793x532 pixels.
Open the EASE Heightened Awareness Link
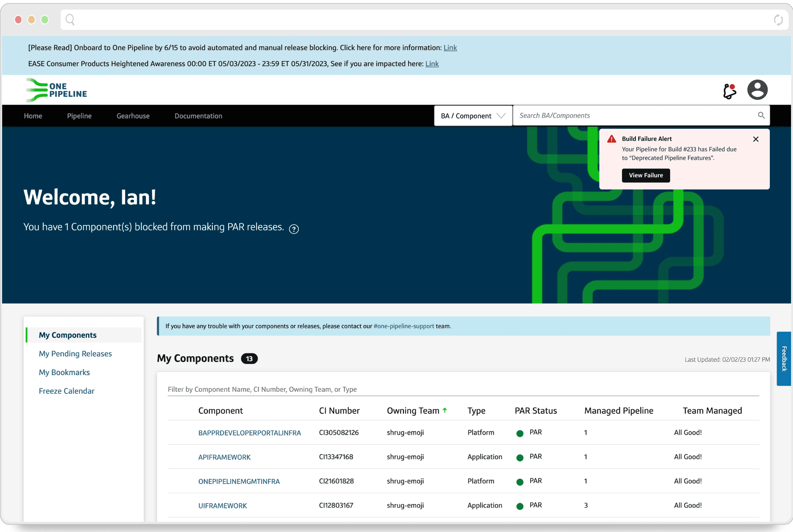pos(432,63)
